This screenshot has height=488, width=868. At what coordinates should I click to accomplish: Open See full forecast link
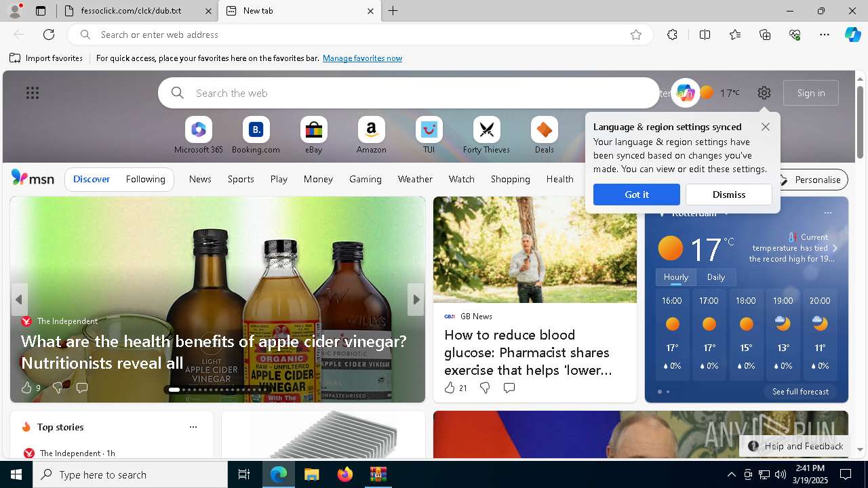[800, 392]
